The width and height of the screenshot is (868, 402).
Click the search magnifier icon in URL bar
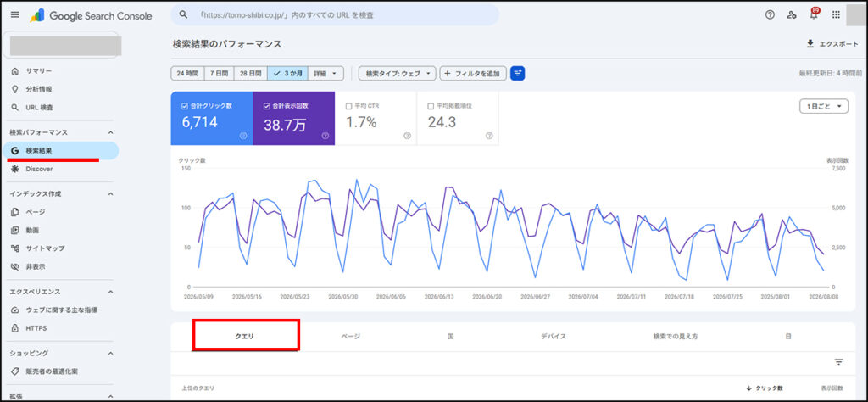(184, 15)
